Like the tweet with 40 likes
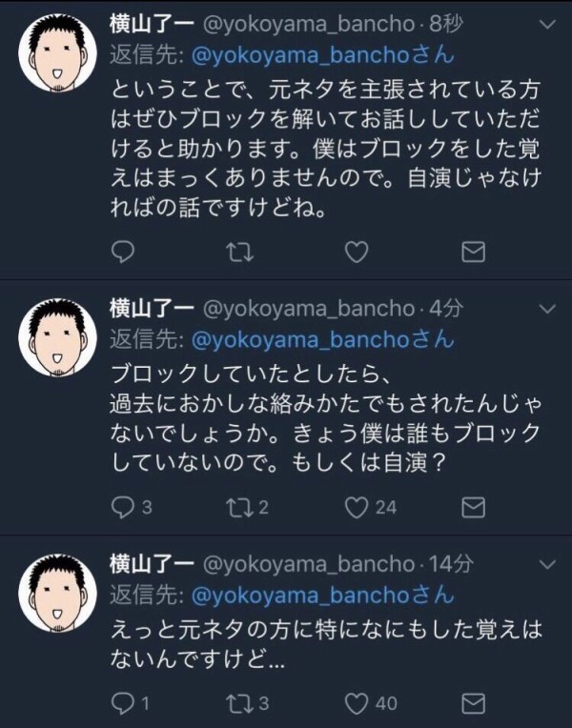Screen dimensions: 572x728 [357, 704]
